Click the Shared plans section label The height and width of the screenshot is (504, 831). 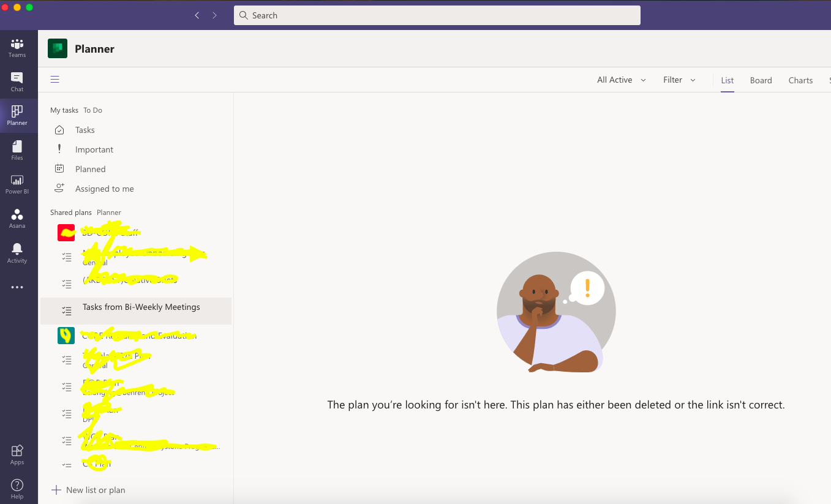point(70,213)
